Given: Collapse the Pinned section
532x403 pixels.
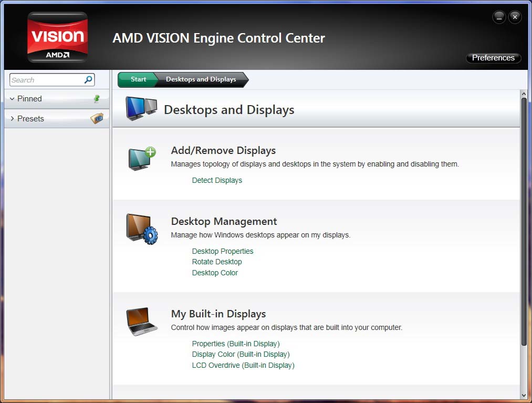Looking at the screenshot, I should coord(12,99).
